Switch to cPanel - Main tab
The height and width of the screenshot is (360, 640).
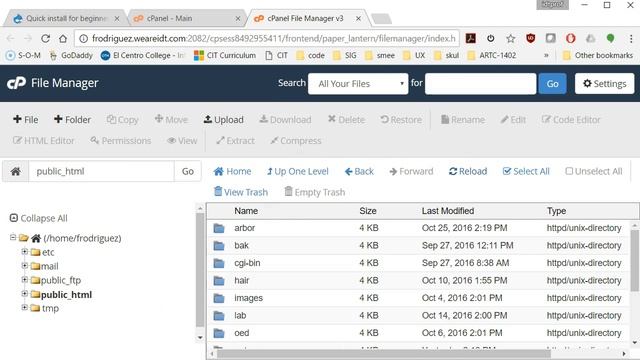pos(185,18)
